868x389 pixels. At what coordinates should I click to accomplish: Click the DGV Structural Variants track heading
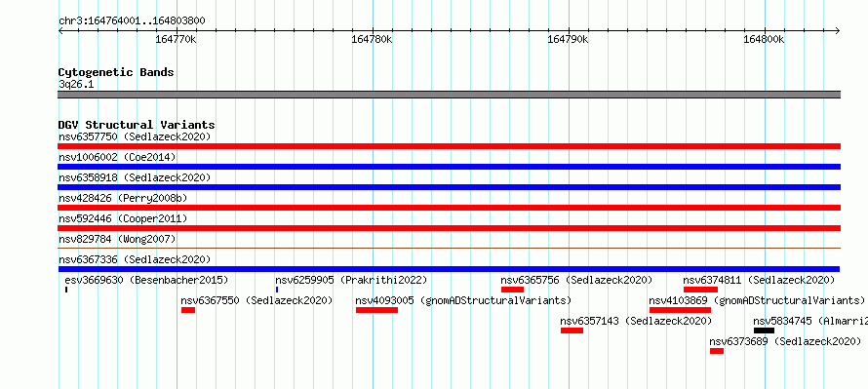click(137, 125)
